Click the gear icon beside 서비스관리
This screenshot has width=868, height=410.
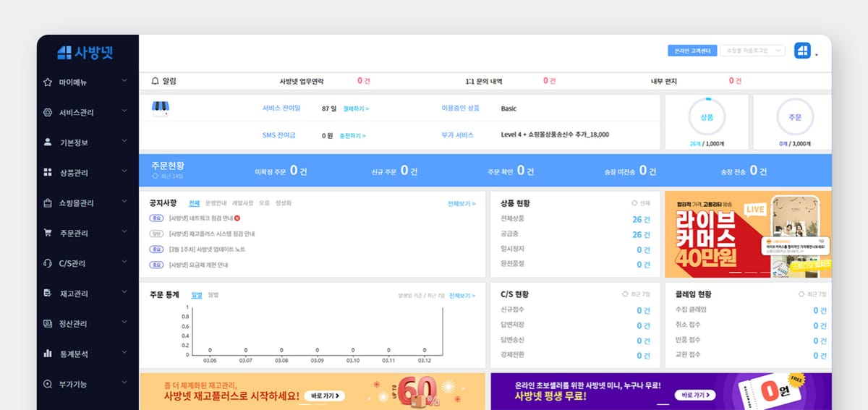(48, 112)
